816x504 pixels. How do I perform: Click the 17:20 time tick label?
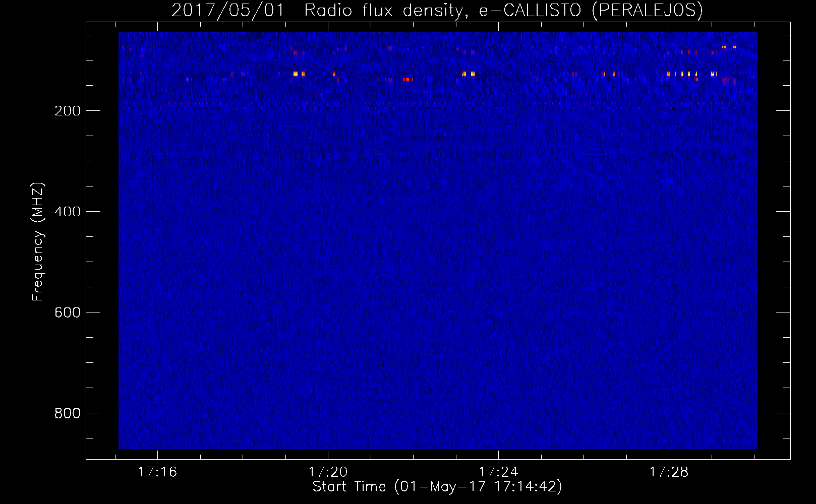click(328, 472)
